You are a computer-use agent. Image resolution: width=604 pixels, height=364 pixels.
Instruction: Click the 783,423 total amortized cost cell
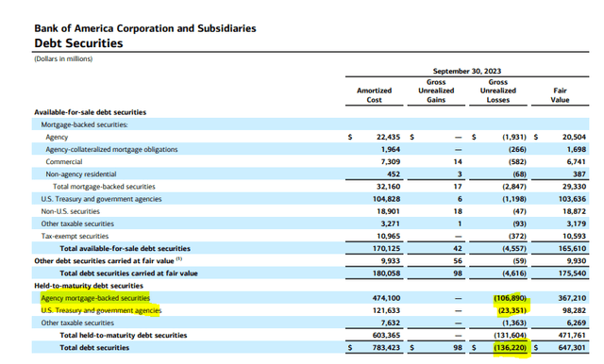click(x=386, y=347)
